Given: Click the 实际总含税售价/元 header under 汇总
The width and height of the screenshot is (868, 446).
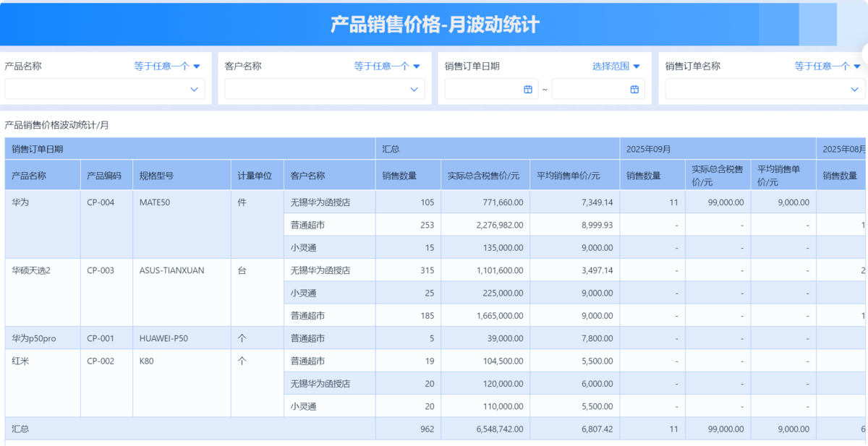Looking at the screenshot, I should pyautogui.click(x=483, y=175).
